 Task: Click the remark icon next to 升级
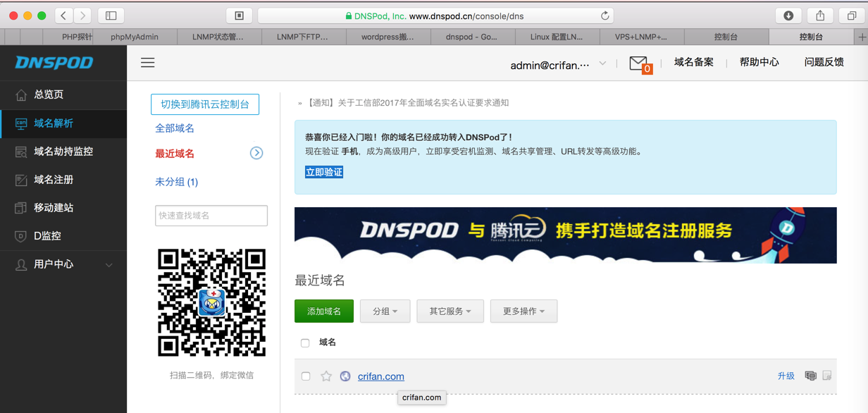click(811, 376)
